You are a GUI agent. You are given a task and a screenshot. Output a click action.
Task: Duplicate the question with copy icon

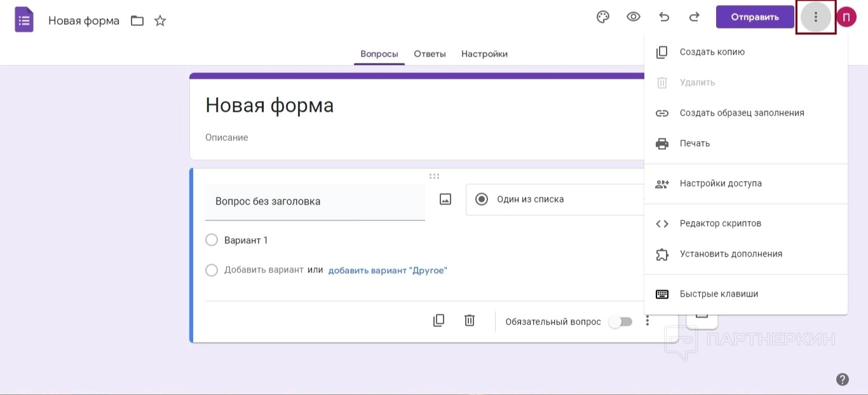pos(438,321)
